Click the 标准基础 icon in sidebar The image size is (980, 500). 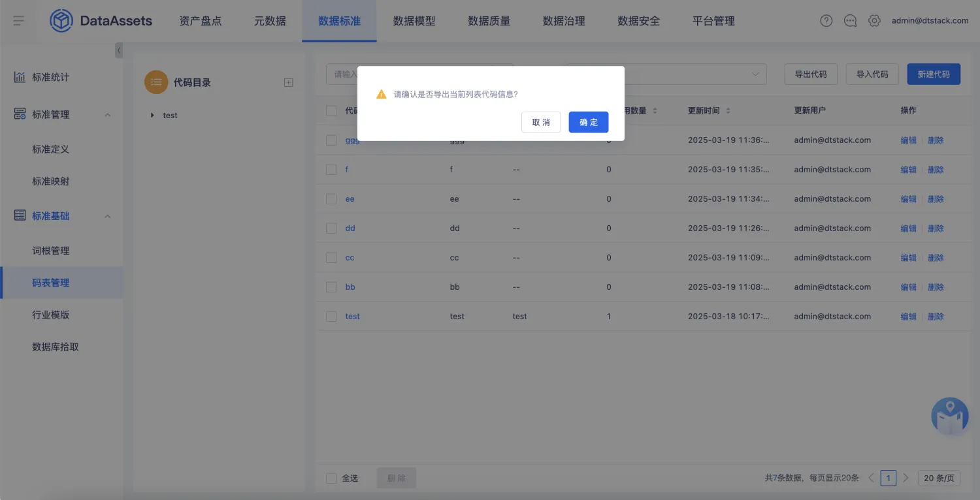coord(20,215)
